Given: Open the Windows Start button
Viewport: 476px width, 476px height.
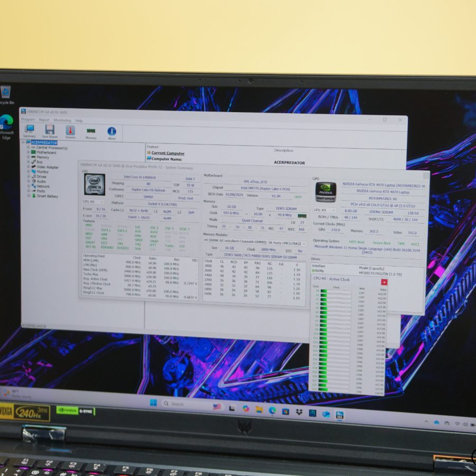Looking at the screenshot, I should tap(153, 403).
